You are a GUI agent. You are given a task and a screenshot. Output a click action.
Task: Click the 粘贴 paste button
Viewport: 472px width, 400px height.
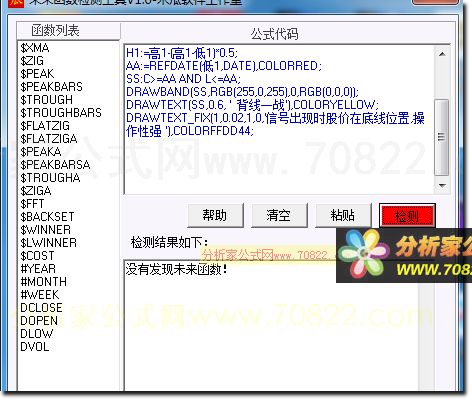(x=343, y=216)
